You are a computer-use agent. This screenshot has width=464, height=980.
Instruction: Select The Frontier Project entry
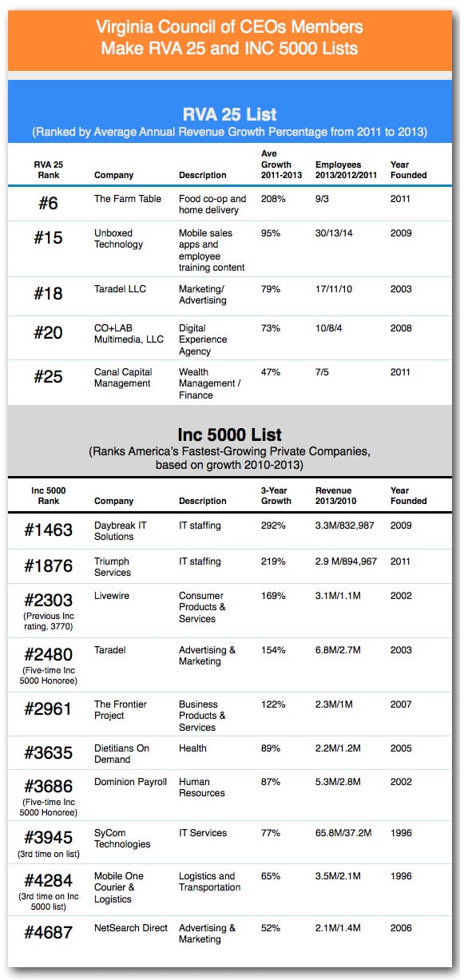pyautogui.click(x=121, y=710)
